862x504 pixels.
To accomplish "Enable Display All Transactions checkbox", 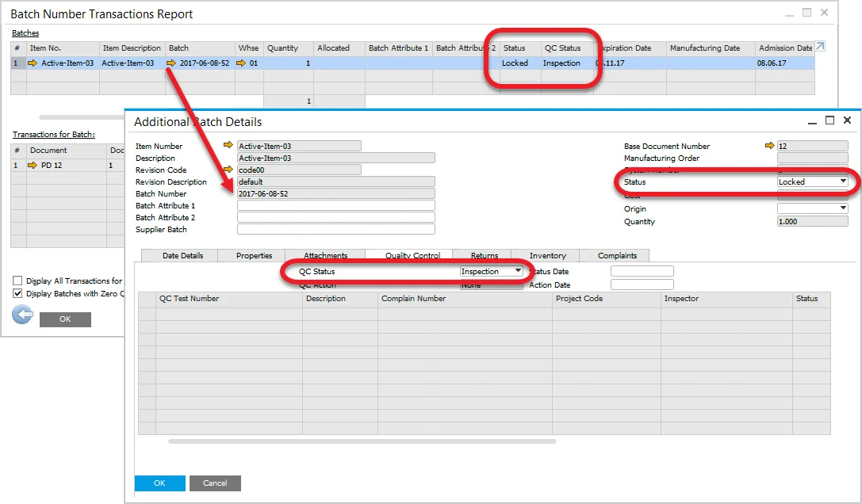I will (x=17, y=281).
